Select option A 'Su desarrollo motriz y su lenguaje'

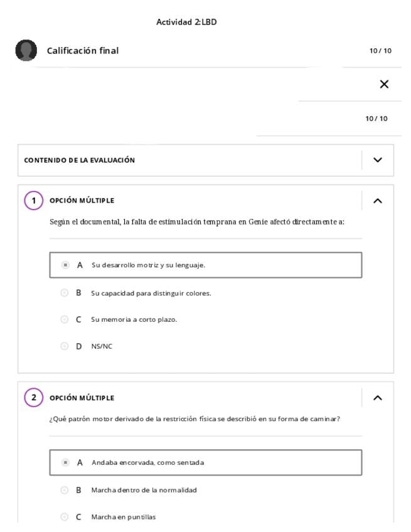click(x=65, y=265)
